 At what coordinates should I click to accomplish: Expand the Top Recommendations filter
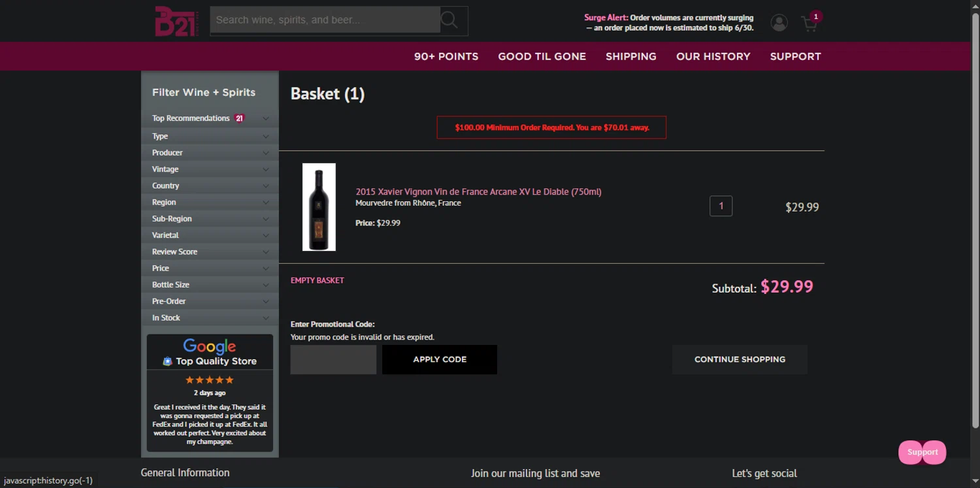click(x=210, y=118)
